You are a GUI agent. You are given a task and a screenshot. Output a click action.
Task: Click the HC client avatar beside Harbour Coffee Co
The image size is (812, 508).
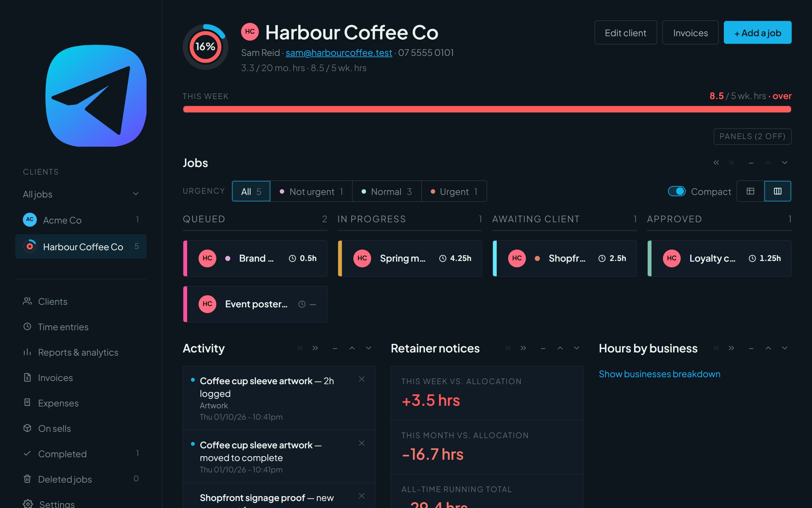click(x=250, y=31)
